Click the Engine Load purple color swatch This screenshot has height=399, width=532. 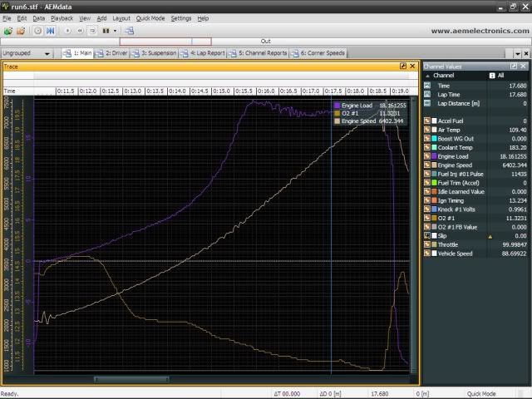pos(436,155)
